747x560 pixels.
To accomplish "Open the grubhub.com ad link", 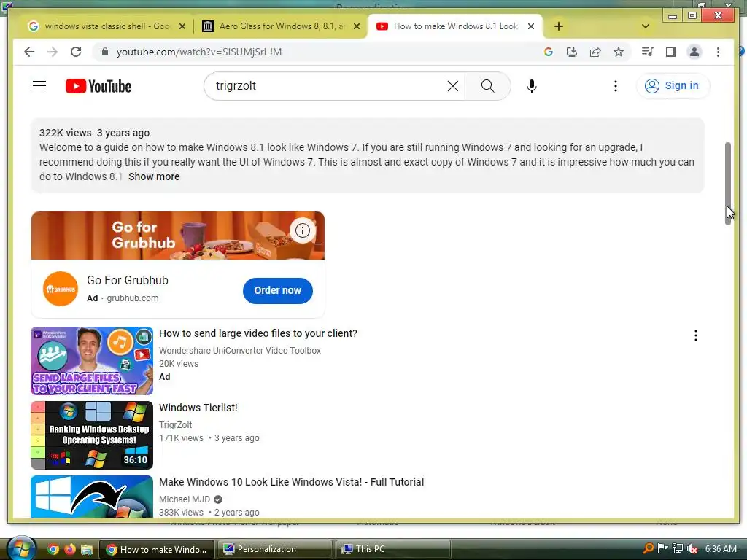I will coord(133,298).
